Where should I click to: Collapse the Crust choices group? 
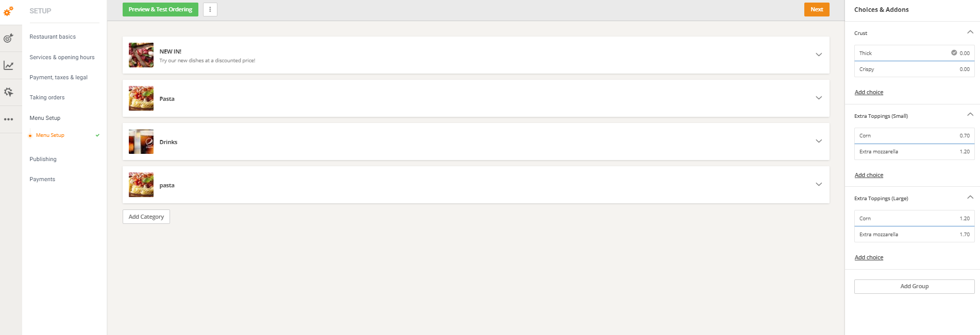click(x=971, y=31)
